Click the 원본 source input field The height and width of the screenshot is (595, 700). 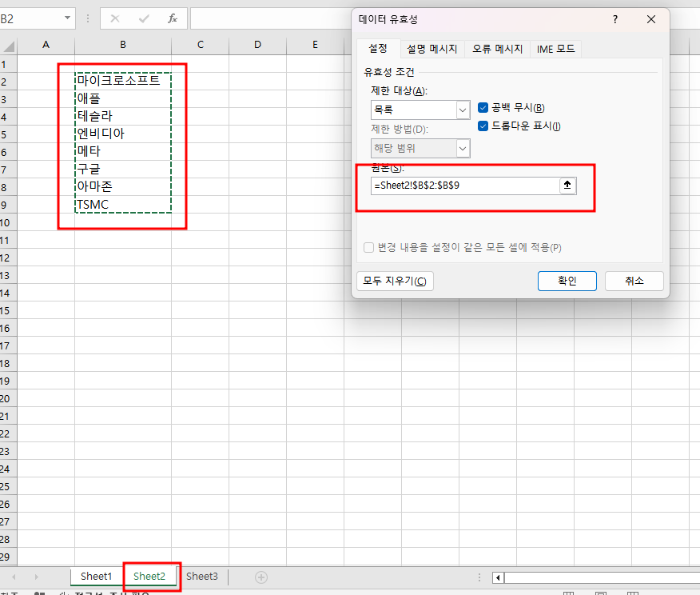[x=465, y=186]
